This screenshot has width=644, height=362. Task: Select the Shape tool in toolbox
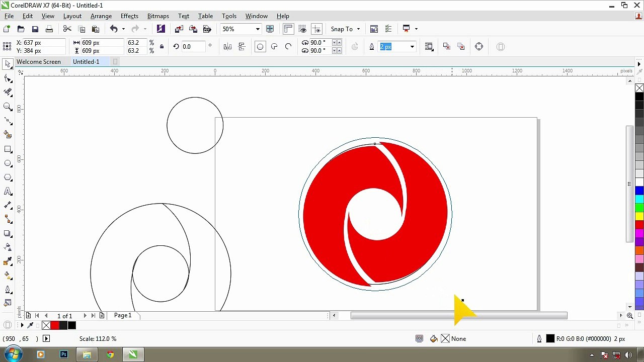tap(8, 78)
